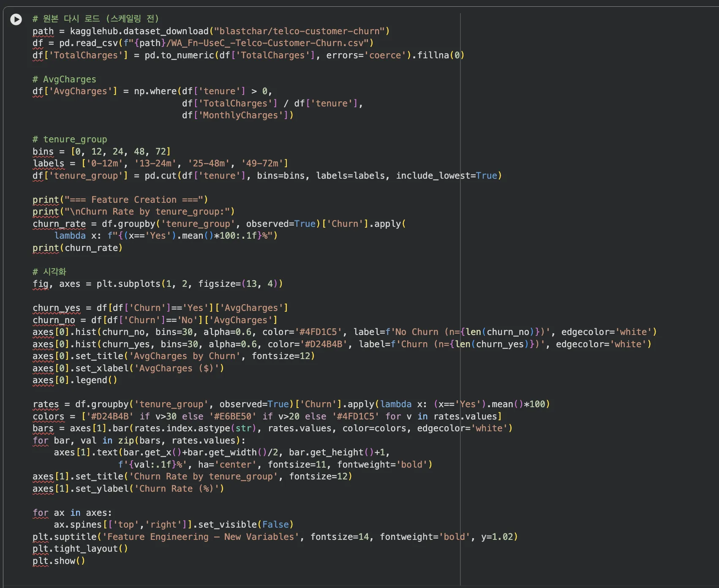Click the '#D24B4B' color in Churn histogram line
Screen dimensions: 719x588
point(326,344)
